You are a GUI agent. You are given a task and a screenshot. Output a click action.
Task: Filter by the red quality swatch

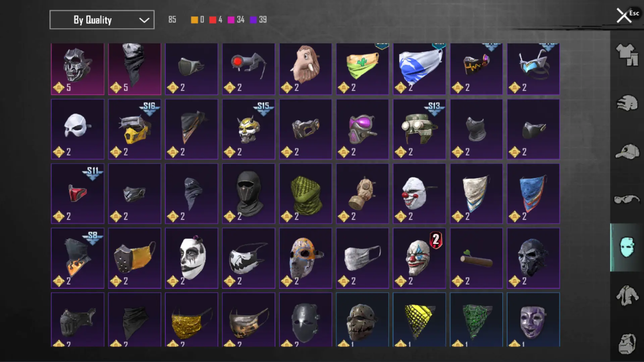[213, 20]
